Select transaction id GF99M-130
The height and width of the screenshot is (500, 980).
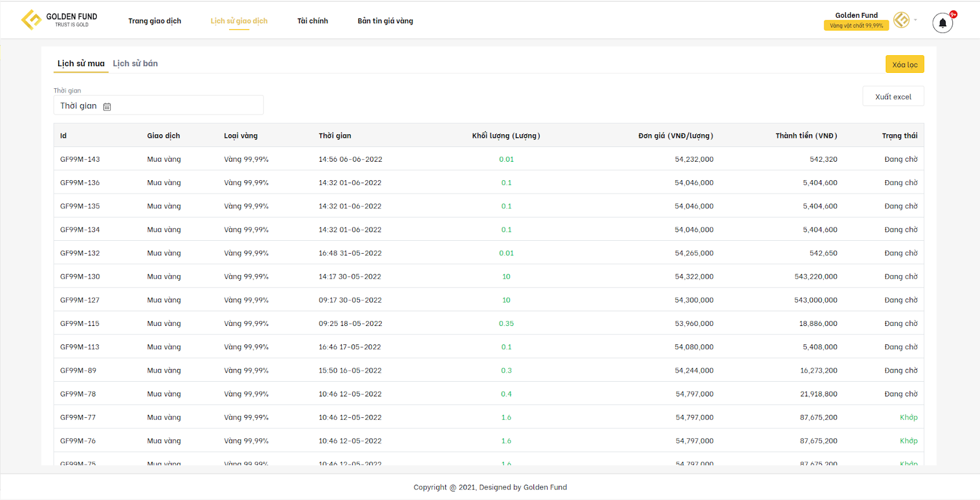click(80, 277)
